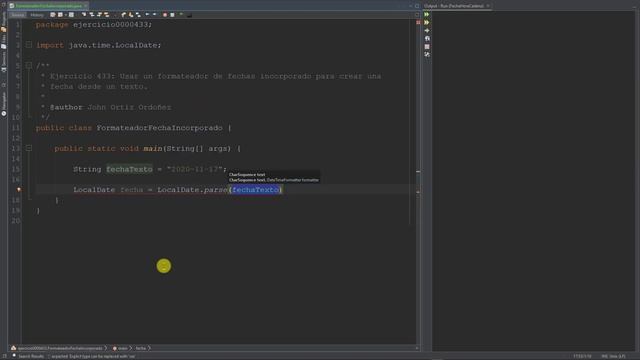
Task: Click the Next Bookmark toolbar icon
Action: click(x=131, y=15)
